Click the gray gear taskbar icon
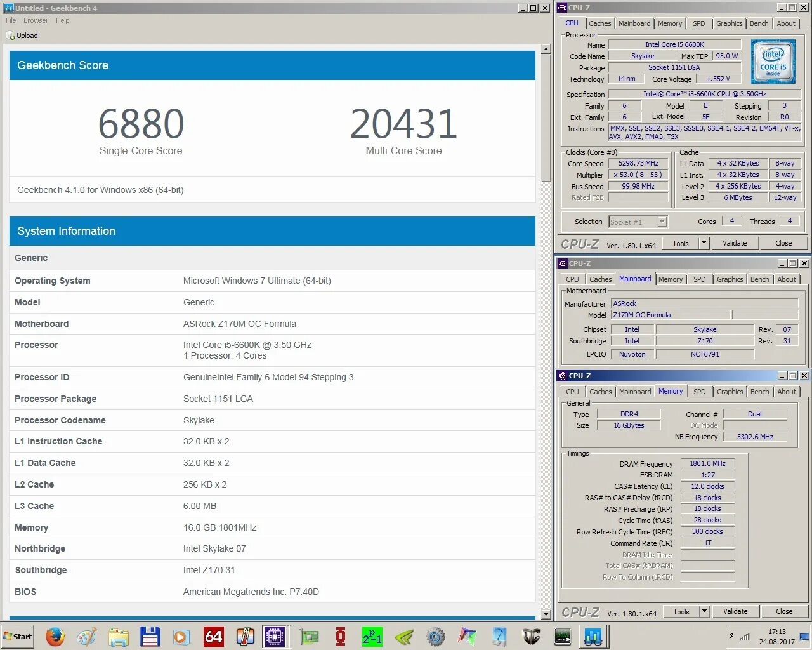Image resolution: width=812 pixels, height=650 pixels. 435,636
